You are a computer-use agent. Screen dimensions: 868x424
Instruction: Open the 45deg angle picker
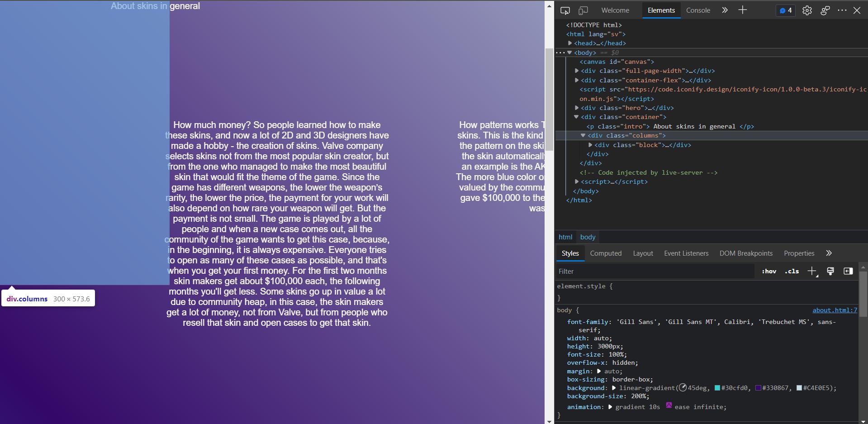(x=683, y=388)
